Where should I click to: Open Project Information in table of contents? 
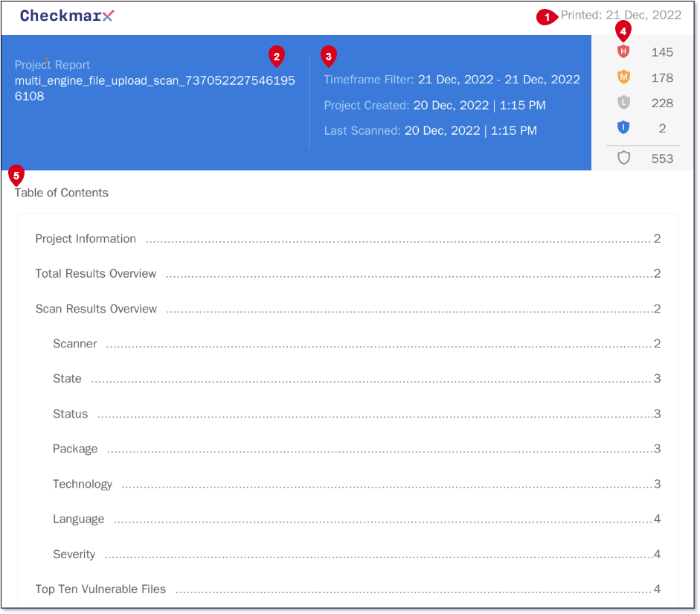347,239
